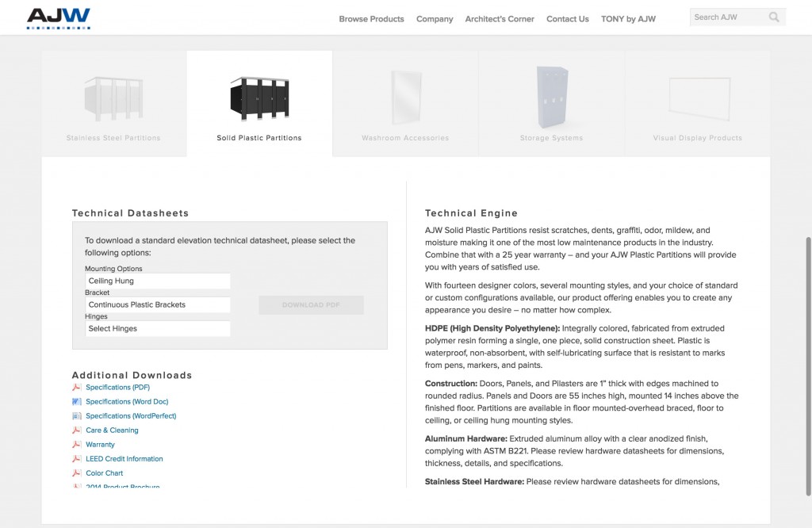812x528 pixels.
Task: Click the Word icon beside Specifications (Word Doc)
Action: (76, 402)
